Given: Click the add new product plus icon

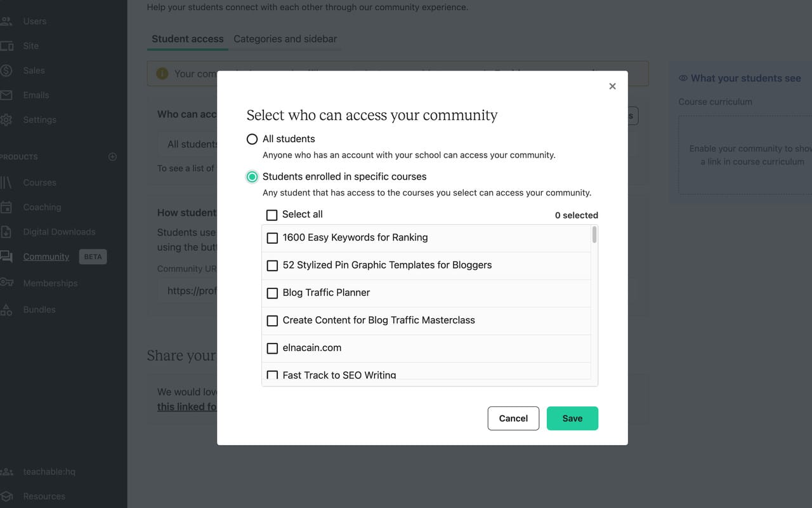Looking at the screenshot, I should 112,156.
